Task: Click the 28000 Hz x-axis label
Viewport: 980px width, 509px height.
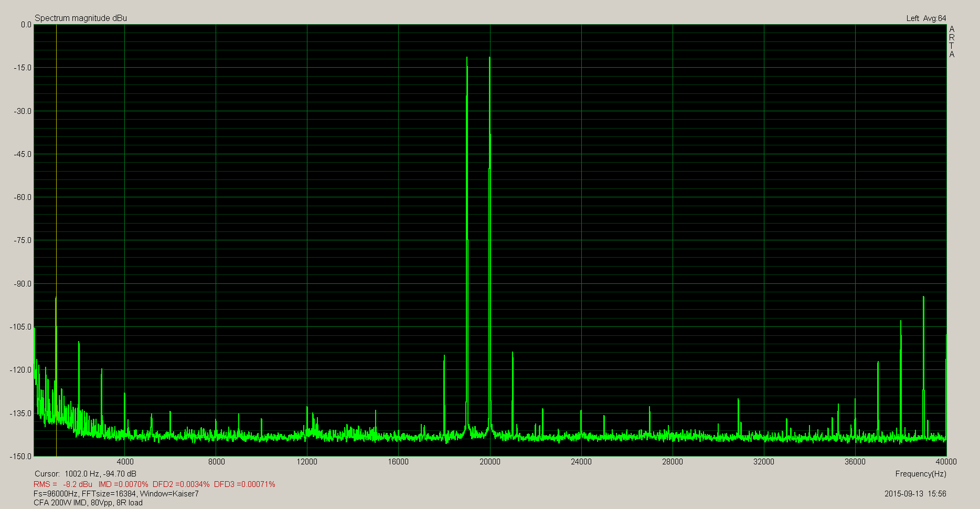Action: [672, 462]
